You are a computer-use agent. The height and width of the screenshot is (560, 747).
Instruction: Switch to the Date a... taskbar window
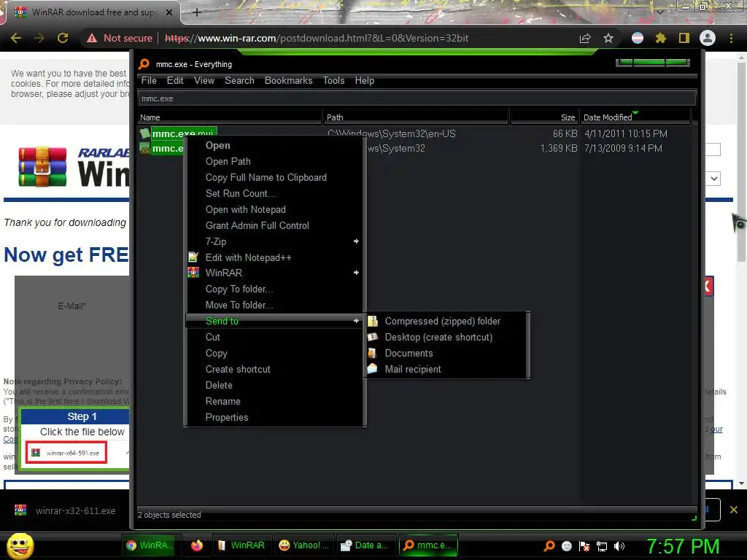tap(366, 545)
